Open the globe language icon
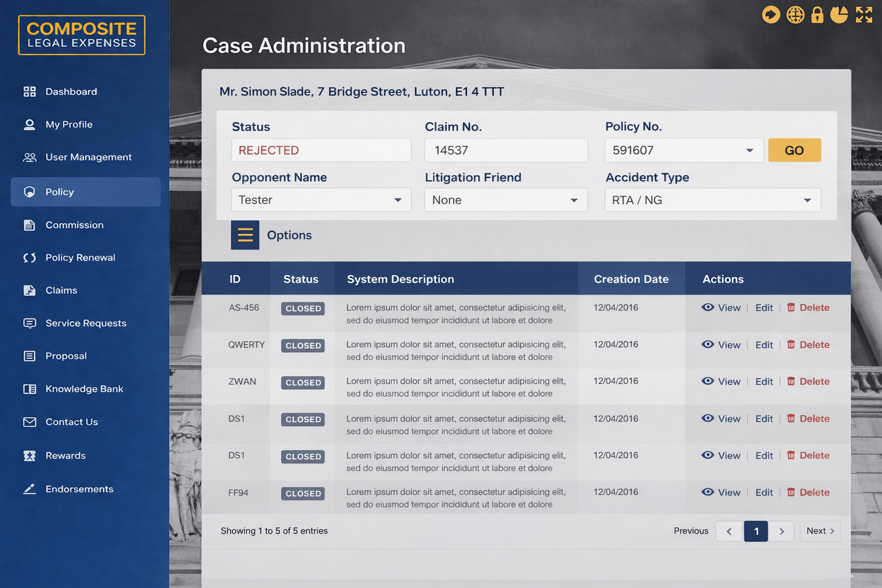The height and width of the screenshot is (588, 882). coord(795,14)
